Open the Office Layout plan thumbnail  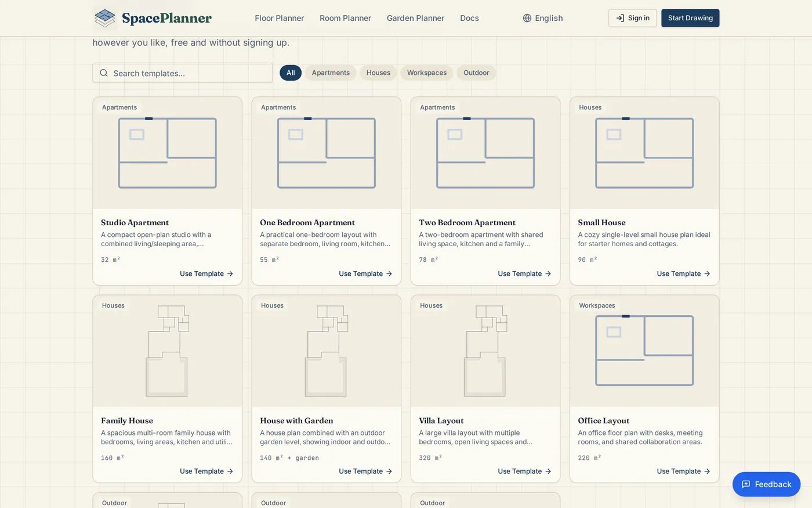click(x=644, y=351)
